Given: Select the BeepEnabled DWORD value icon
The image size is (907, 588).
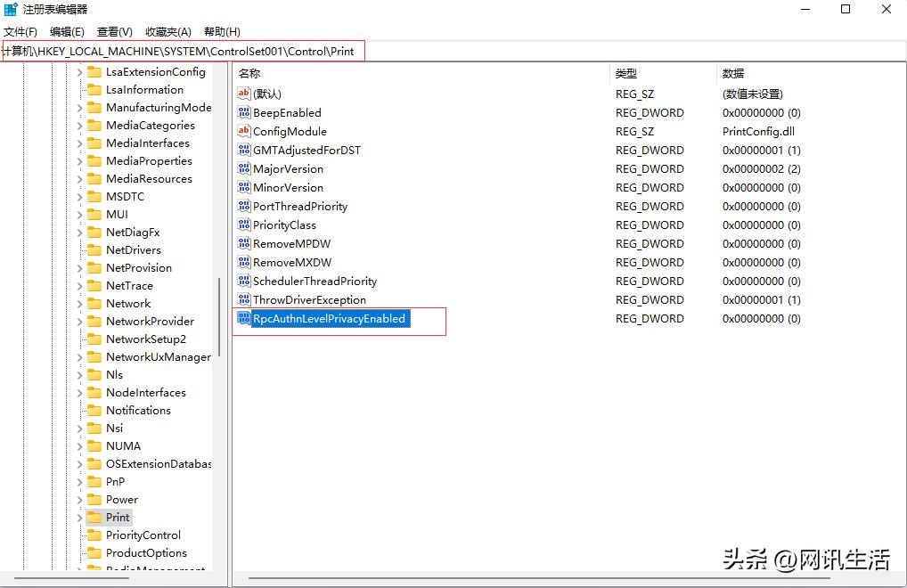Looking at the screenshot, I should coord(243,112).
